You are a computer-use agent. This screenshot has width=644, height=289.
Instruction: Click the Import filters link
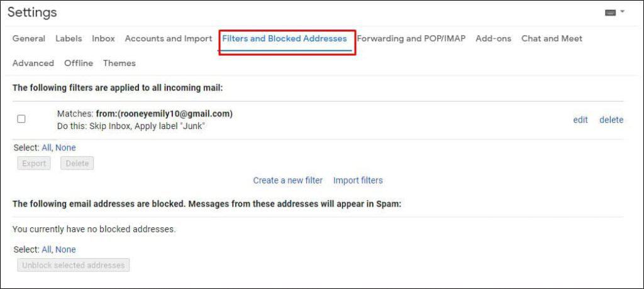358,180
